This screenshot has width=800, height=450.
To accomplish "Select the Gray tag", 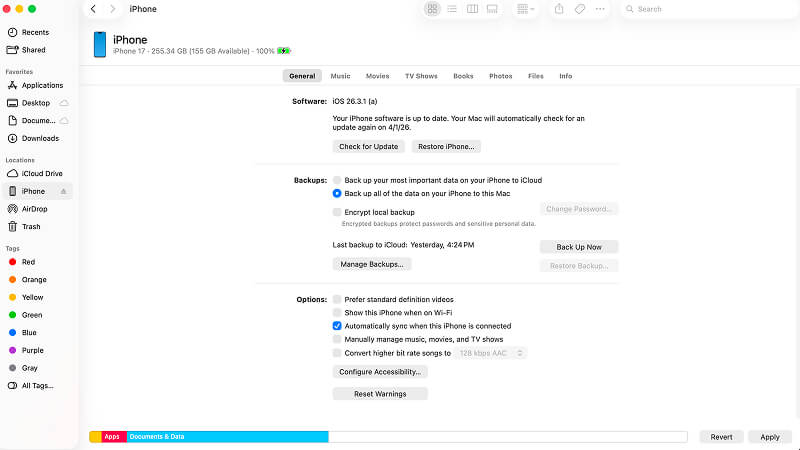I will [30, 368].
